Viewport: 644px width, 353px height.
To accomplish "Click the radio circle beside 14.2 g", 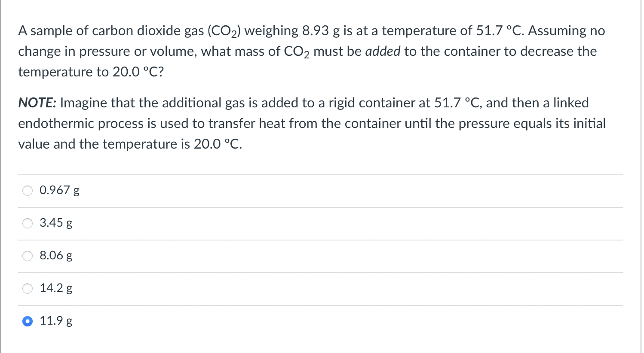I will 27,288.
